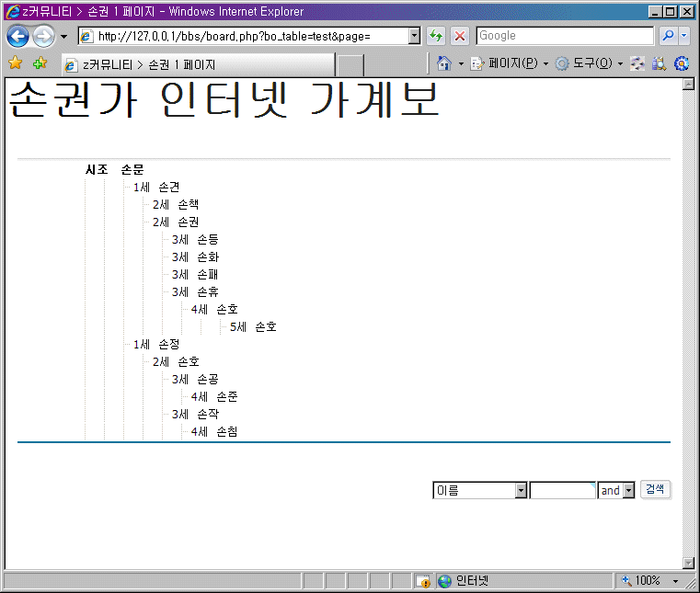
Task: Go to Home page icon
Action: (x=444, y=63)
